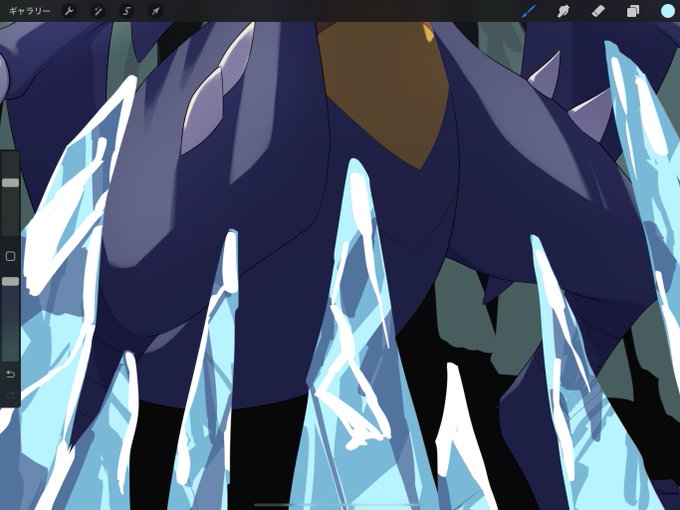Click the brush size slider handle
Viewport: 680px width, 510px height.
pyautogui.click(x=10, y=183)
